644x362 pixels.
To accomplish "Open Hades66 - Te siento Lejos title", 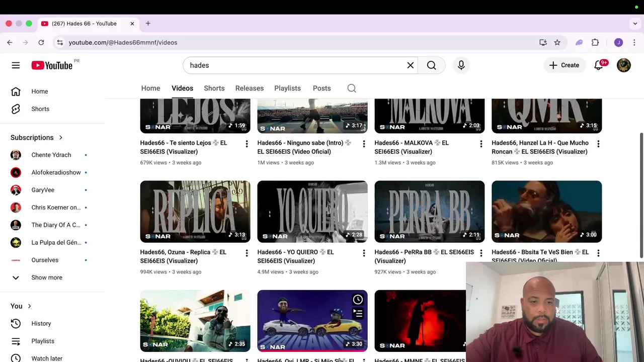I will tap(184, 147).
